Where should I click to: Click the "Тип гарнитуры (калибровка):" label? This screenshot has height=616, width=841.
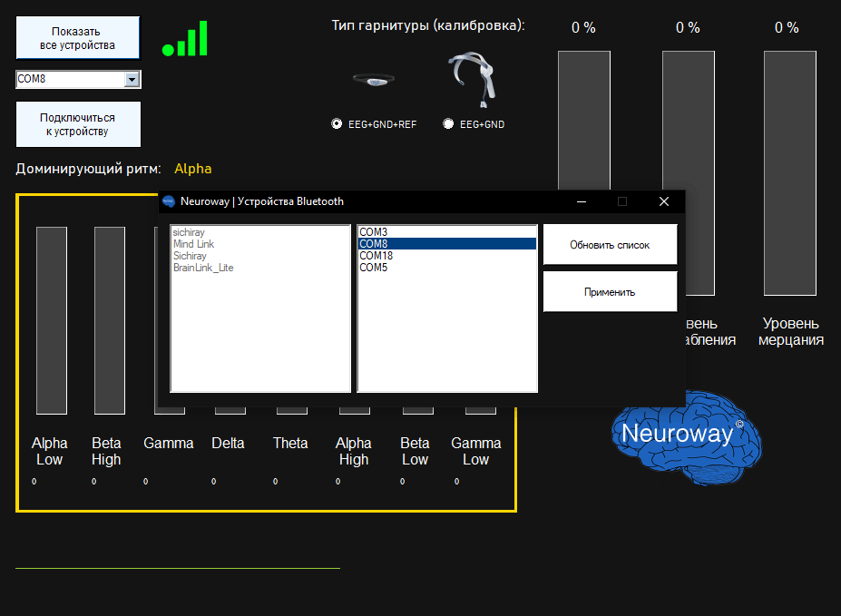tap(428, 25)
